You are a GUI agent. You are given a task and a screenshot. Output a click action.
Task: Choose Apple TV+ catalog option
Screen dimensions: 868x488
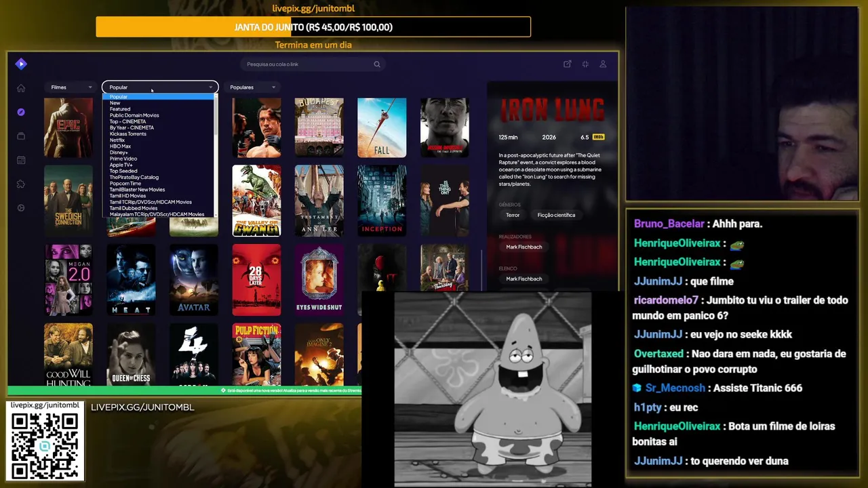[x=158, y=165]
